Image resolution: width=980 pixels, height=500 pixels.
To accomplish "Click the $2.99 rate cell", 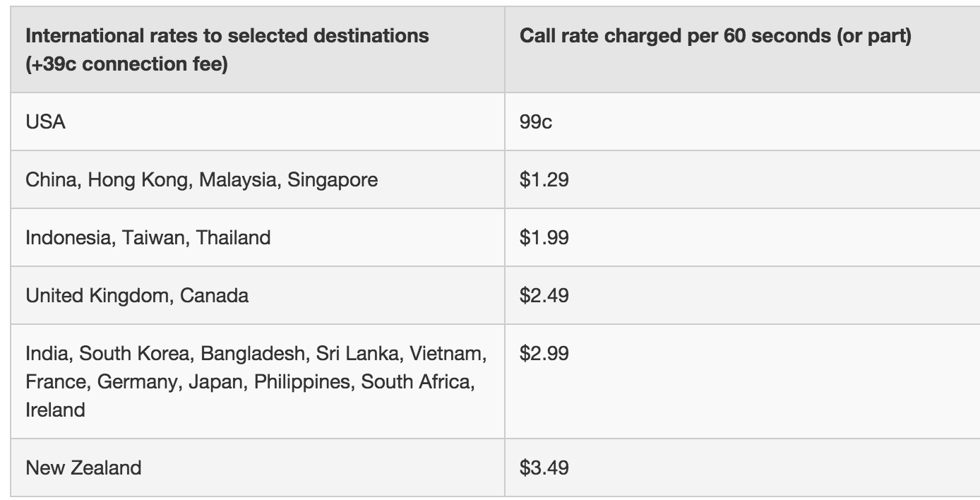I will click(544, 353).
